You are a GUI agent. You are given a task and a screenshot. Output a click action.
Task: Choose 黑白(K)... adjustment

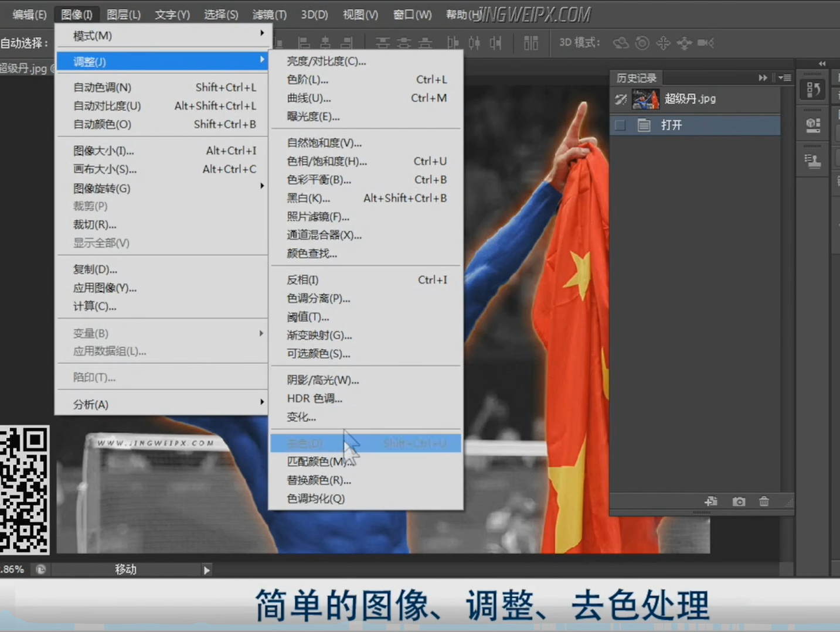point(366,198)
